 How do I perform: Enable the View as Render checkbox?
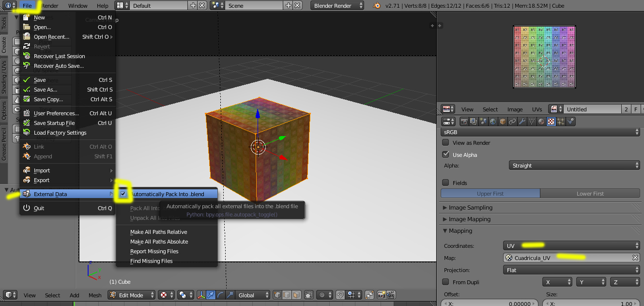[446, 143]
